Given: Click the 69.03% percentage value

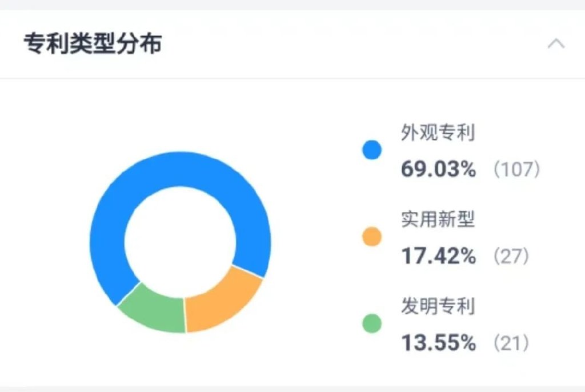Looking at the screenshot, I should [x=438, y=169].
